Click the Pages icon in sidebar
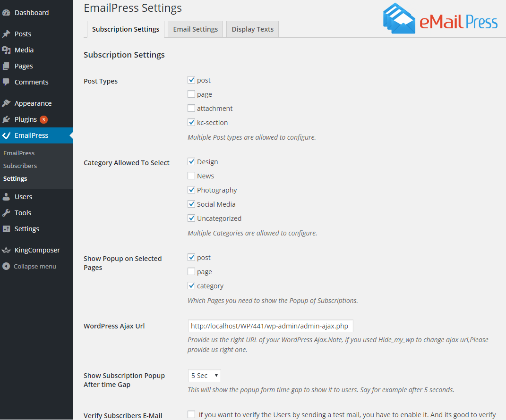The height and width of the screenshot is (420, 506). [6, 66]
